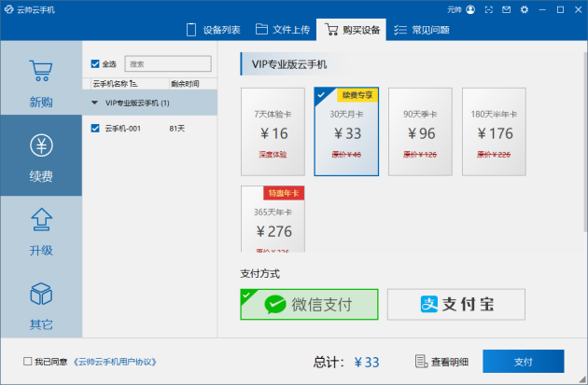Click the WeChat pay logo icon
This screenshot has width=588, height=385.
(x=275, y=305)
